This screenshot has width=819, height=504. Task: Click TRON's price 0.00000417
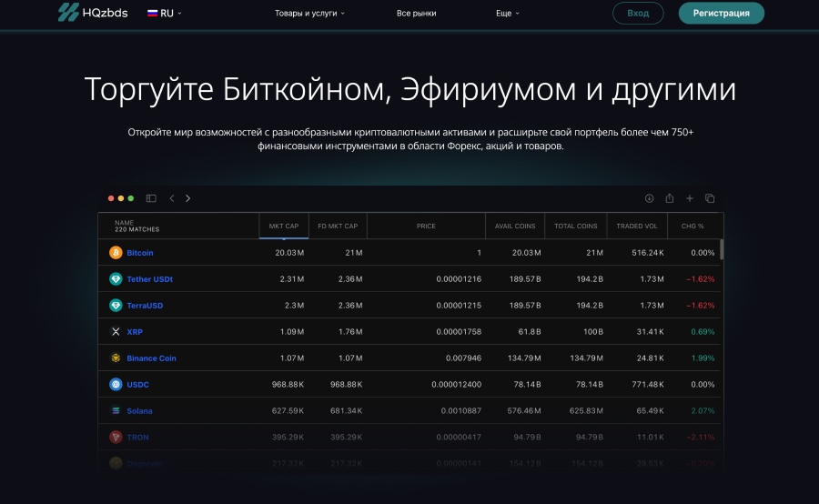[x=459, y=438]
